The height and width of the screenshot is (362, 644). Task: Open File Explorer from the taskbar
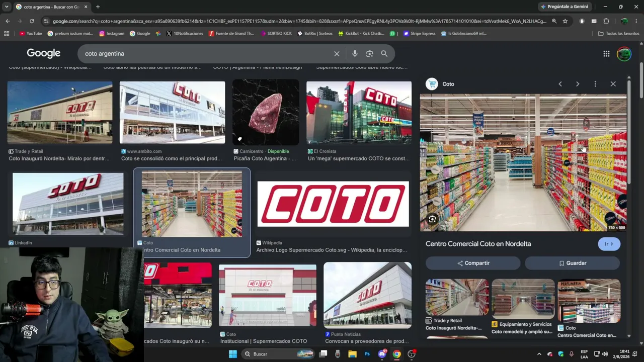click(x=352, y=354)
